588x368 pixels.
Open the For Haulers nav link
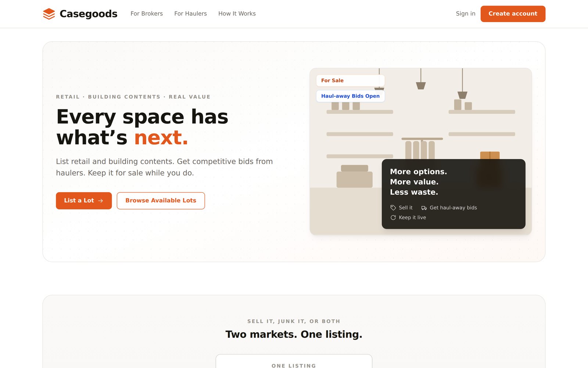(x=190, y=14)
